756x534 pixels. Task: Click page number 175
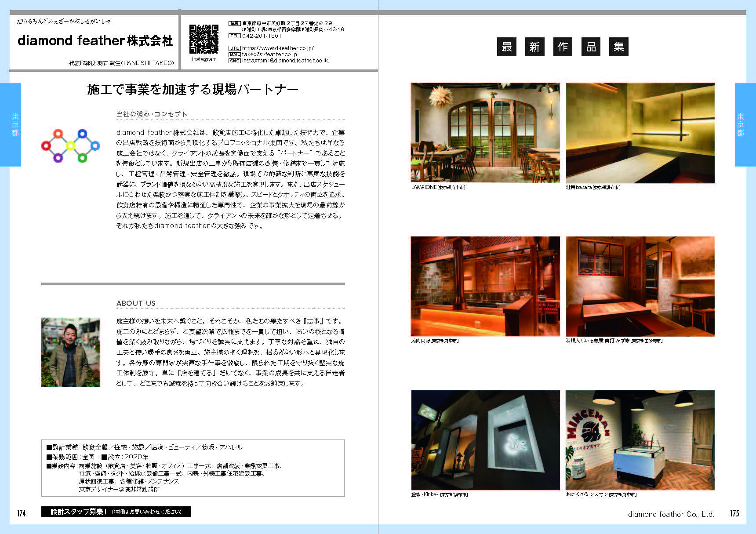click(x=734, y=513)
